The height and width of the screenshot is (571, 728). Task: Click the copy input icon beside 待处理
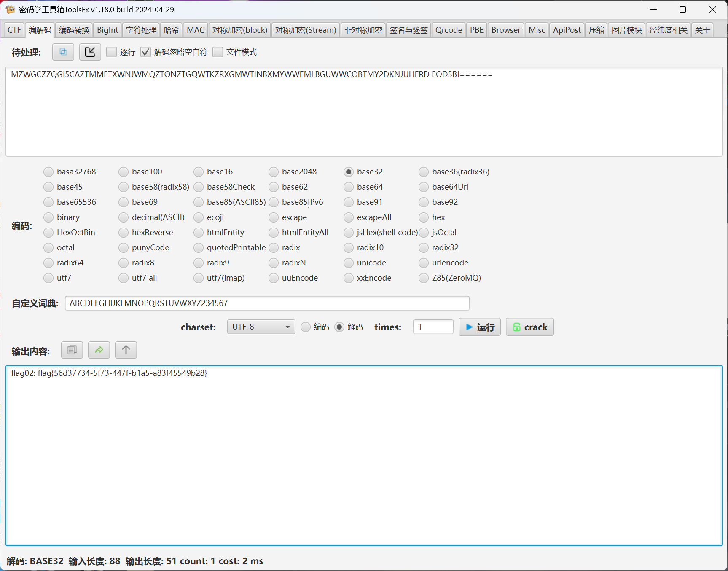(x=63, y=52)
